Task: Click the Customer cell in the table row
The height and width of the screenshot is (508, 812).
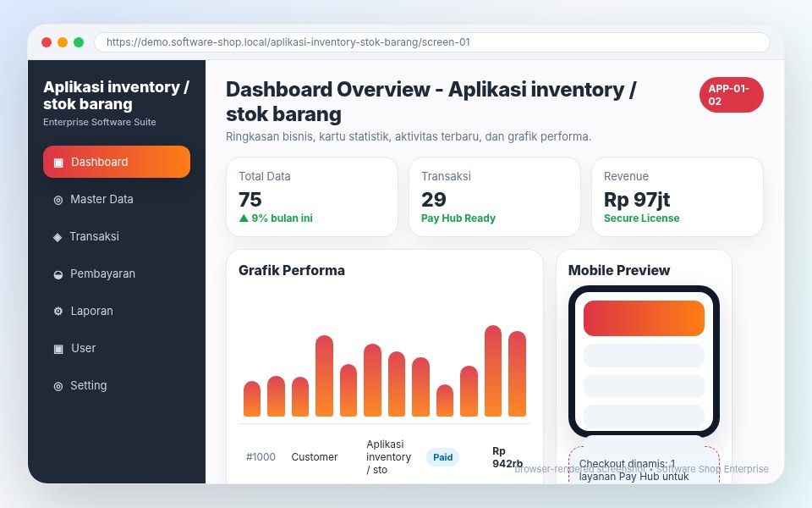Action: pos(315,457)
